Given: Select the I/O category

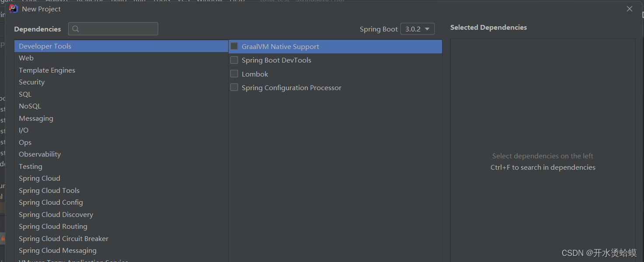Looking at the screenshot, I should (x=121, y=130).
